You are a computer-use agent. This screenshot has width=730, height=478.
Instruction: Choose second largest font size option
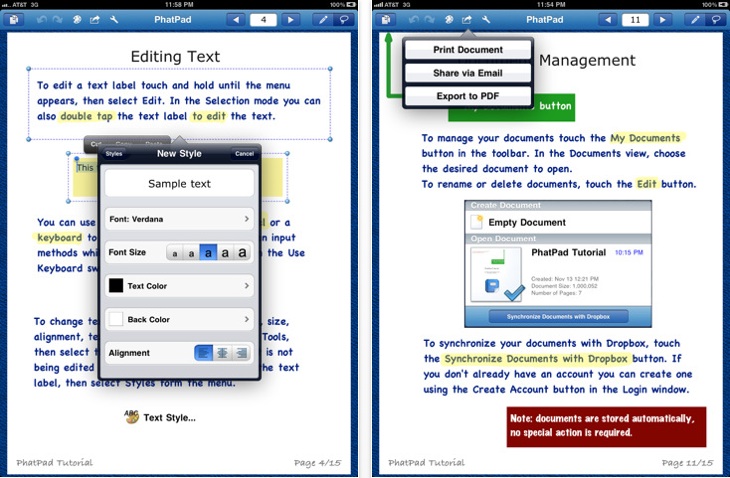[x=225, y=253]
